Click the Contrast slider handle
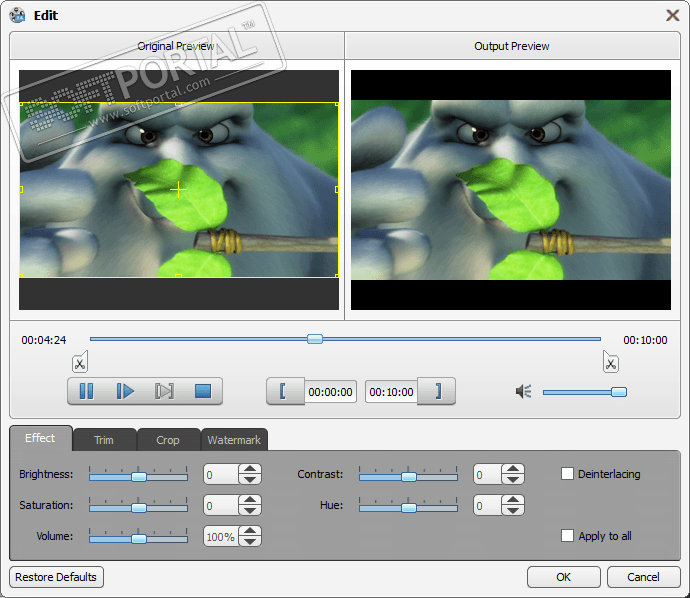The width and height of the screenshot is (690, 598). [x=409, y=477]
